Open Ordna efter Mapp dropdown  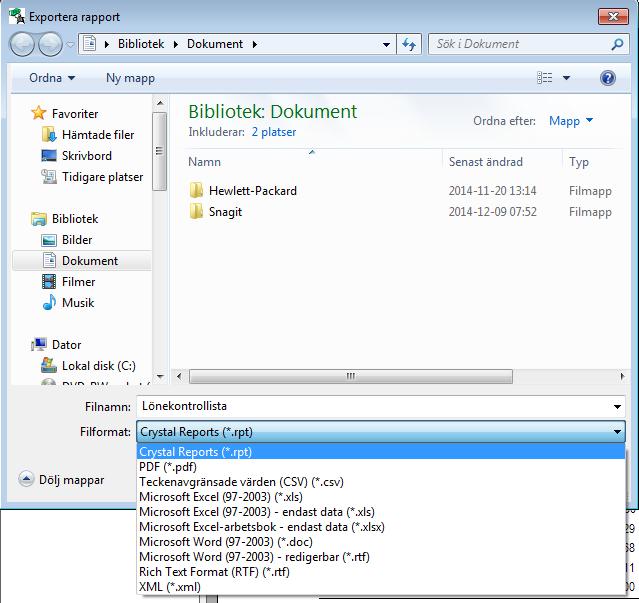tap(571, 121)
